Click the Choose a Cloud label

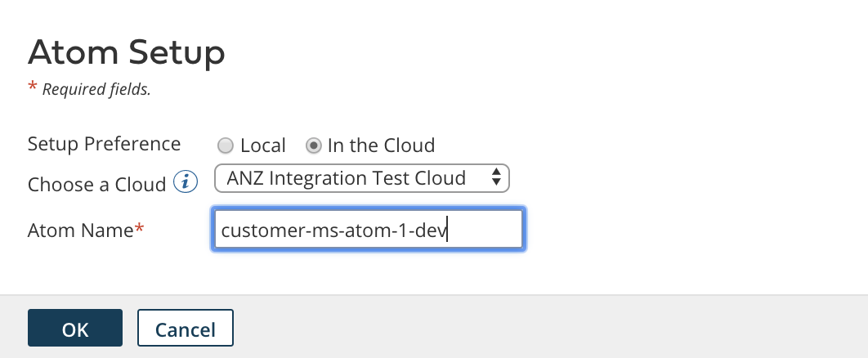coord(96,185)
